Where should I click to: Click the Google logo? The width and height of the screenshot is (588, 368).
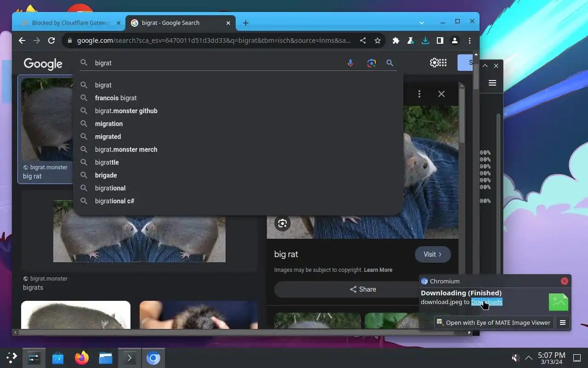click(x=43, y=64)
